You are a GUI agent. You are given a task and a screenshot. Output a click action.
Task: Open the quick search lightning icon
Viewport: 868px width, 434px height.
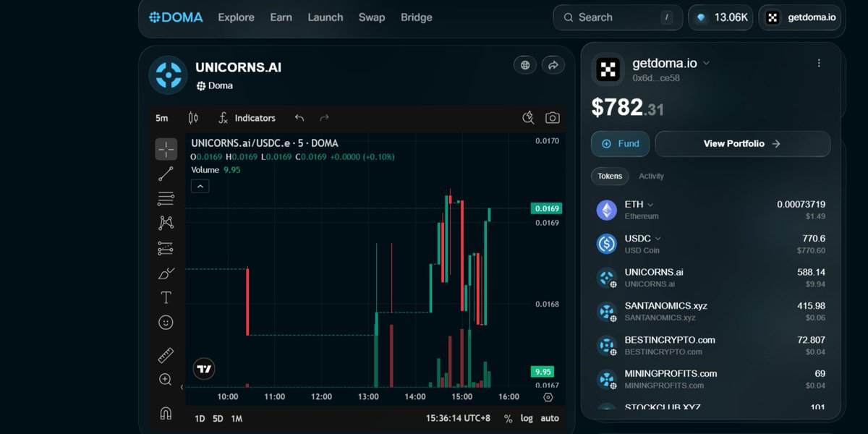[528, 118]
